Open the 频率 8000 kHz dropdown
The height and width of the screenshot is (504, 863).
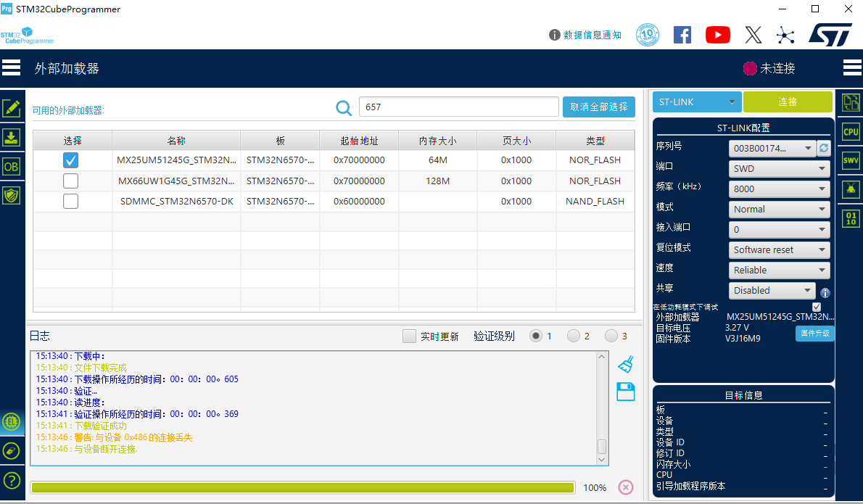coord(779,189)
